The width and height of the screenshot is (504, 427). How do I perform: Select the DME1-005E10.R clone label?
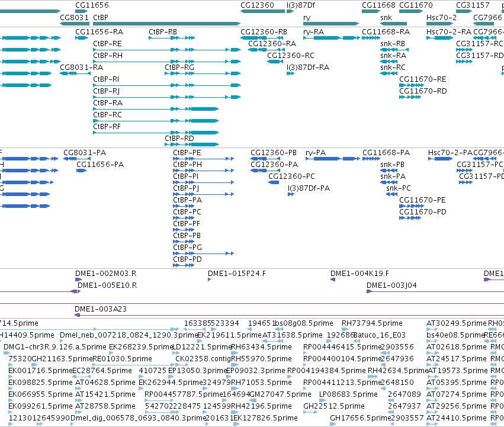pyautogui.click(x=107, y=285)
